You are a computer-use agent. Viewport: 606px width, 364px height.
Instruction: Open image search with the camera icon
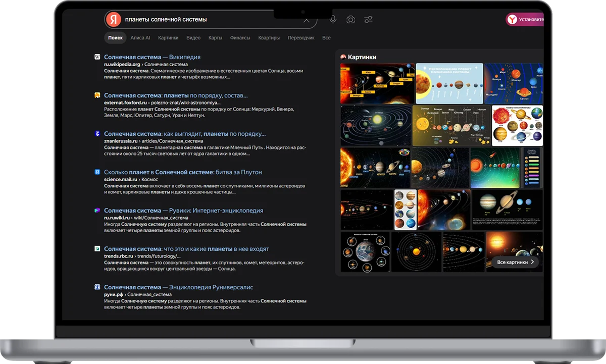[x=350, y=20]
